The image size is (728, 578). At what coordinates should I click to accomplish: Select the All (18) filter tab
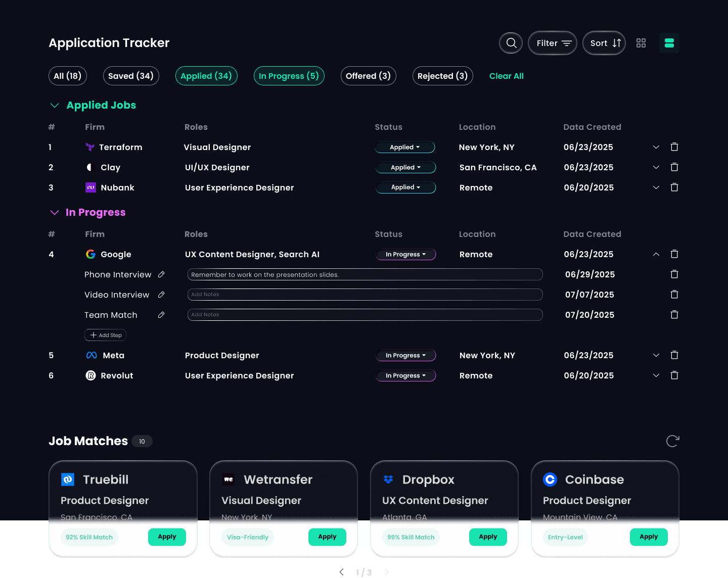pos(68,76)
